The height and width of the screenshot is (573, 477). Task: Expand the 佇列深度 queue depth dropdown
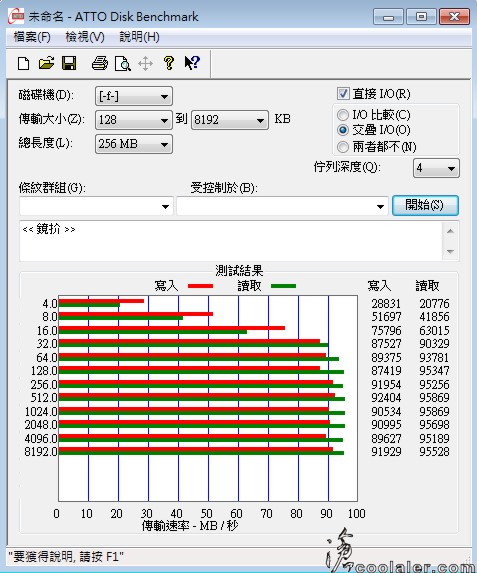[x=436, y=168]
